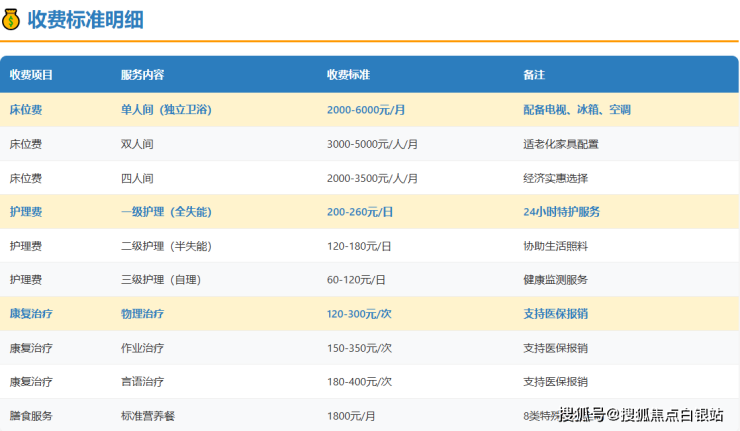Click the 二级护理 (半失能) cell
Screen dimensions: 740x431
pos(166,246)
